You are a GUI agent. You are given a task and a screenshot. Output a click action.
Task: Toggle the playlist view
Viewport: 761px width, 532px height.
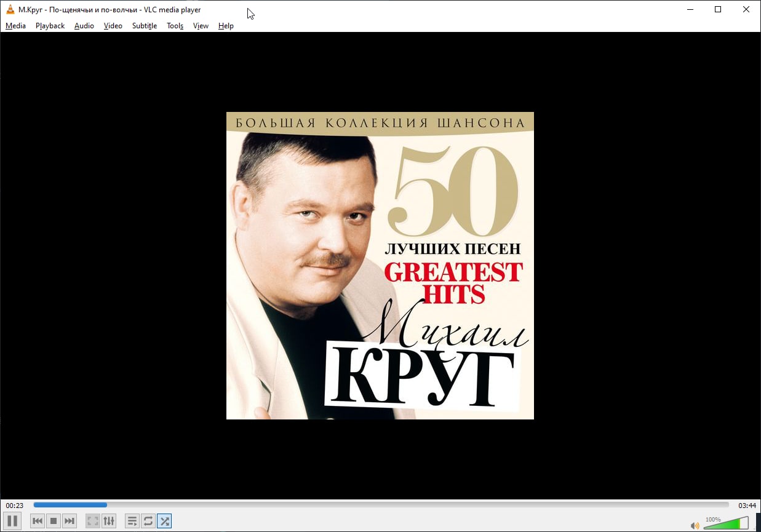tap(132, 521)
